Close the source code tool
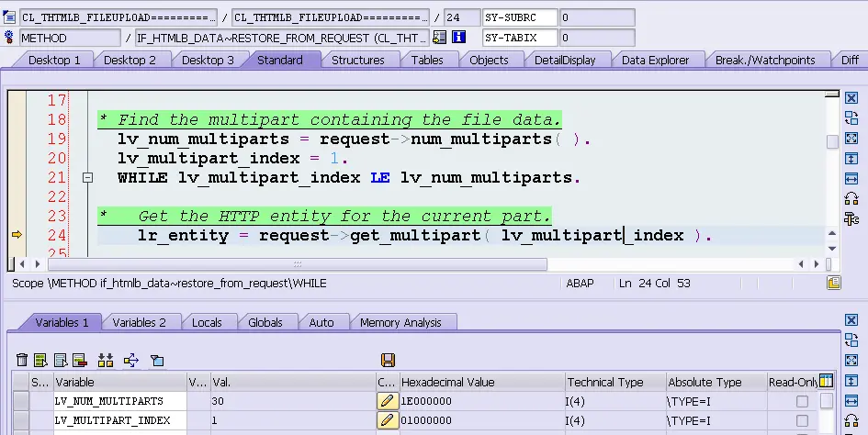Screen dimensions: 868x435 [x=851, y=98]
